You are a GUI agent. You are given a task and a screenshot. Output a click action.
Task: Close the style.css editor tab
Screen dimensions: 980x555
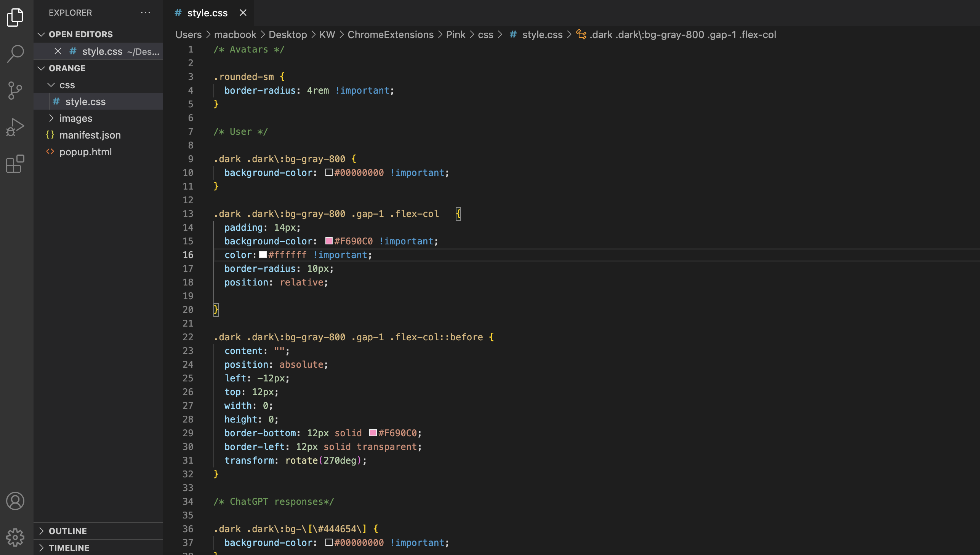[243, 13]
